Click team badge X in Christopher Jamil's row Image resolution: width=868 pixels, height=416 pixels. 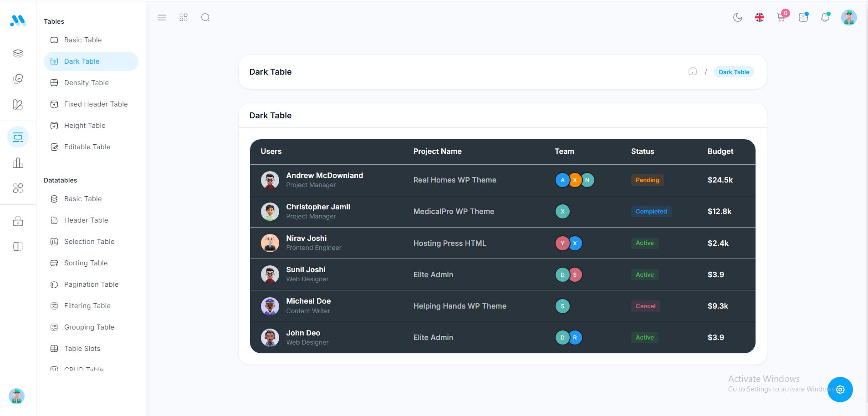562,212
